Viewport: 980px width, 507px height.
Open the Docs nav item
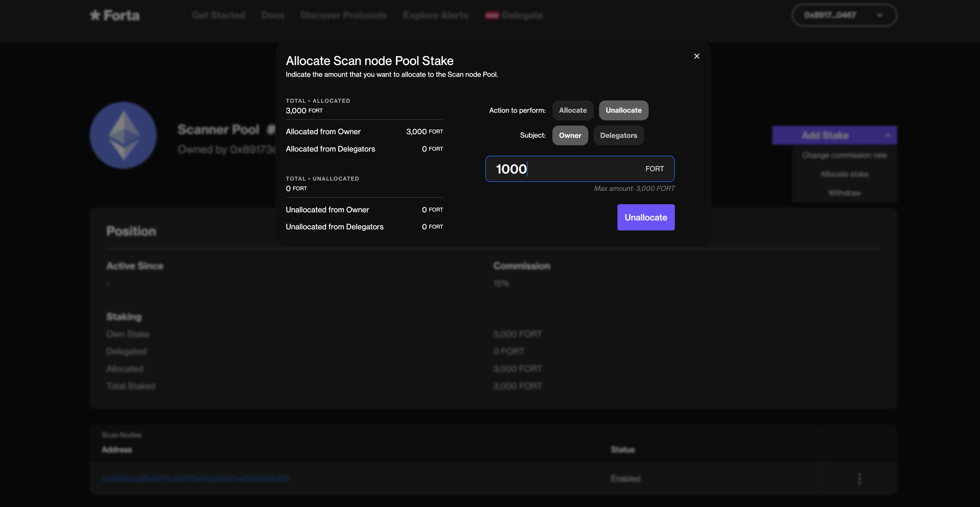click(273, 15)
